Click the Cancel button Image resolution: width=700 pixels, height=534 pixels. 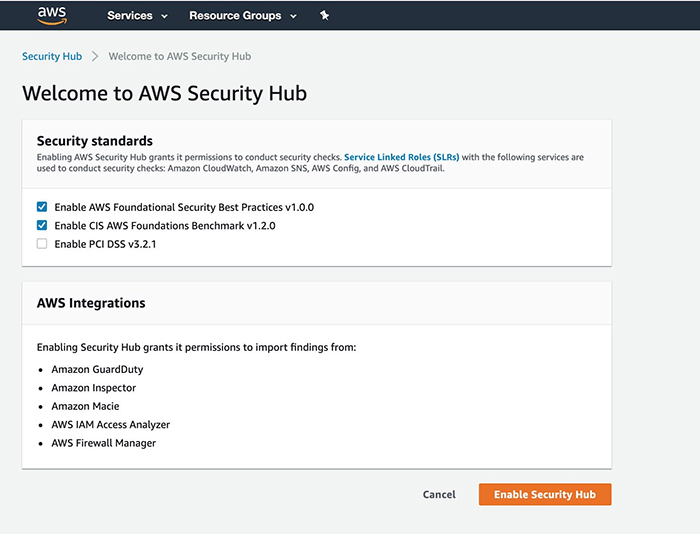(x=439, y=494)
